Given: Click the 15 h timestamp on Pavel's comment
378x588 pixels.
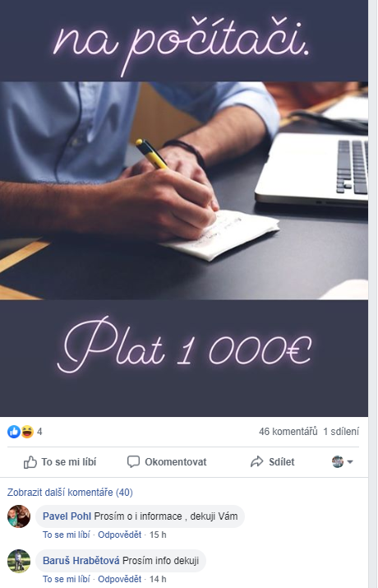Looking at the screenshot, I should [x=158, y=535].
